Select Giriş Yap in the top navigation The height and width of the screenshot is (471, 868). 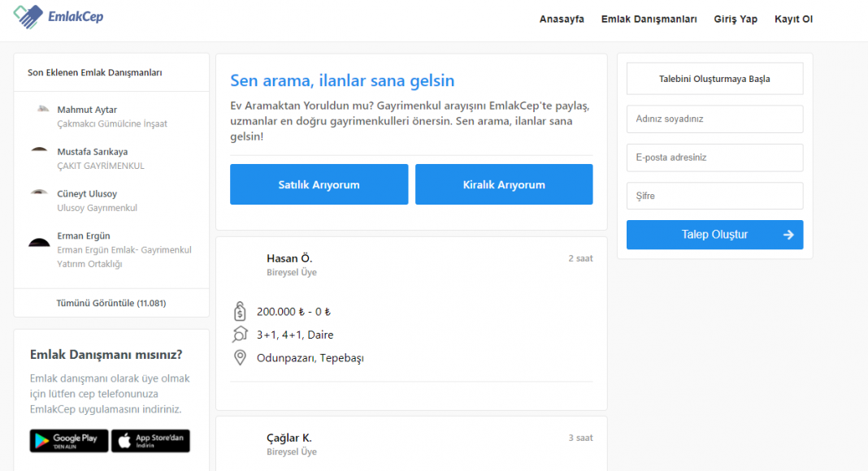[x=736, y=19]
